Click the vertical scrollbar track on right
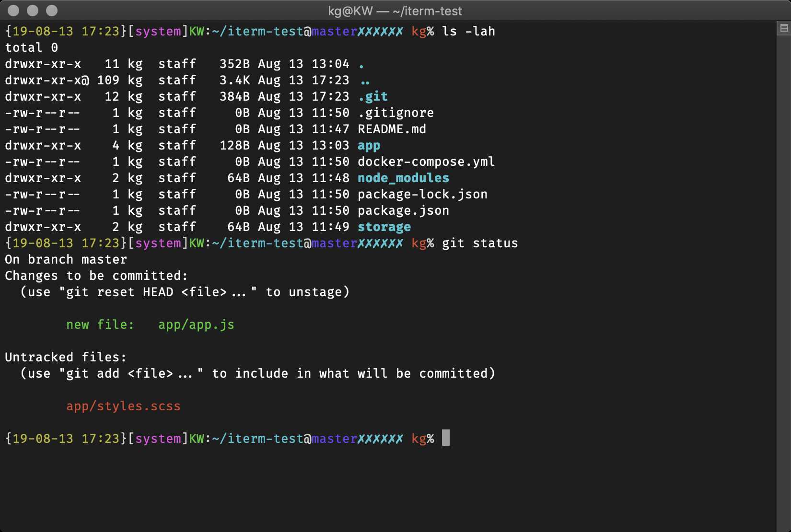 click(783, 283)
